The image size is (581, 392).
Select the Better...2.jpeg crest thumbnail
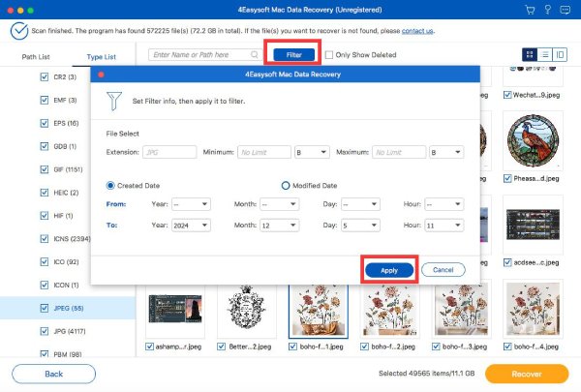click(247, 311)
